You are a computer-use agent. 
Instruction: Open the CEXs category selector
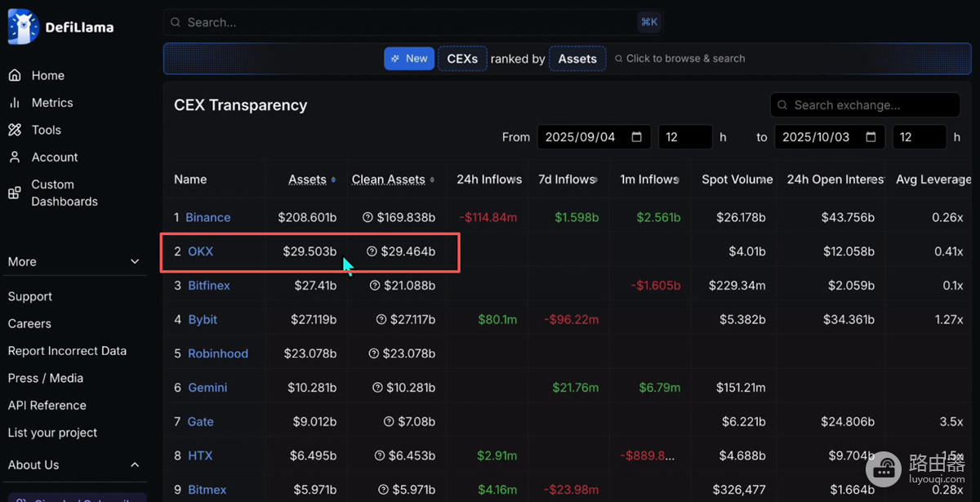462,59
